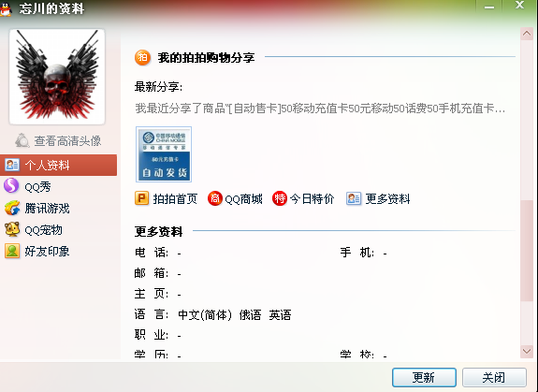538x392 pixels.
Task: Open the shared recharge card product link
Action: [x=320, y=109]
